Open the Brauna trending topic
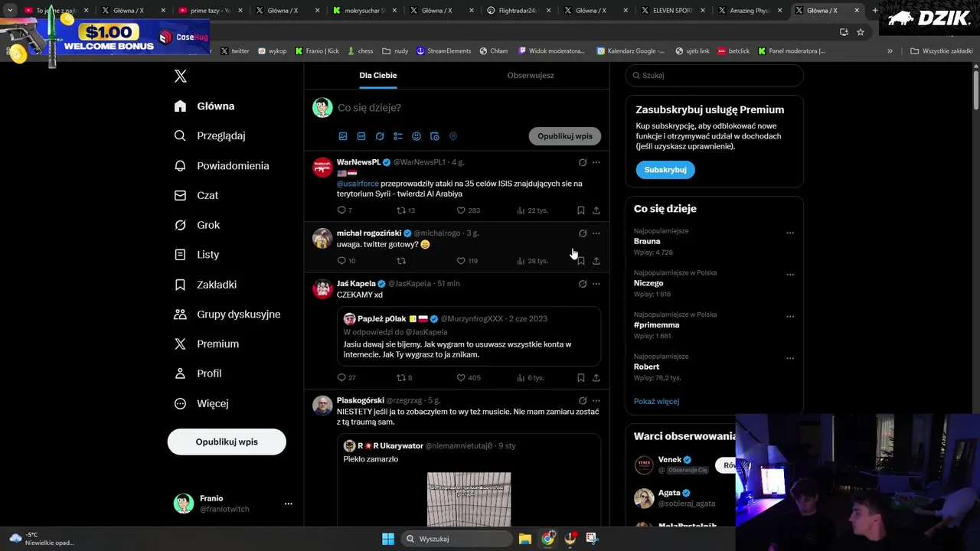Viewport: 980px width, 551px height. tap(647, 241)
